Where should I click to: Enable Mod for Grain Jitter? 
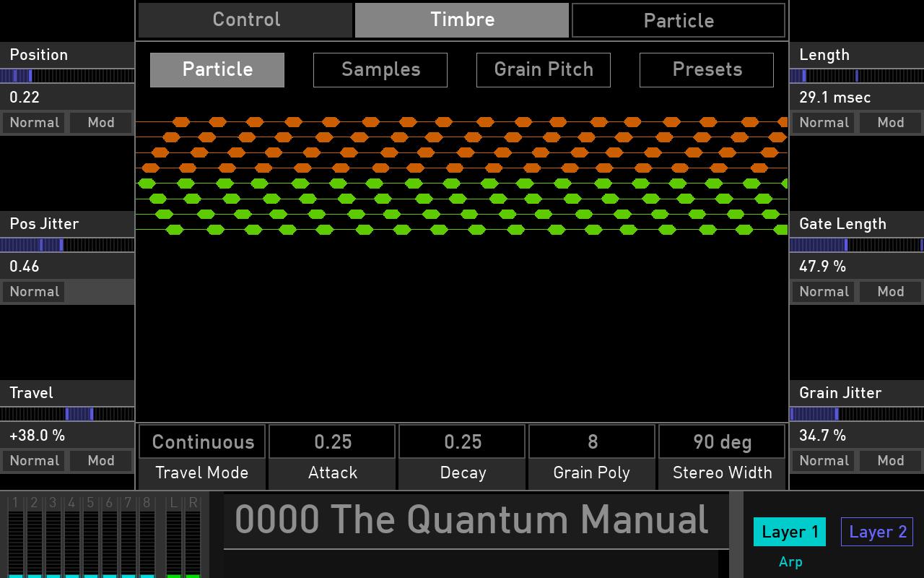(890, 460)
